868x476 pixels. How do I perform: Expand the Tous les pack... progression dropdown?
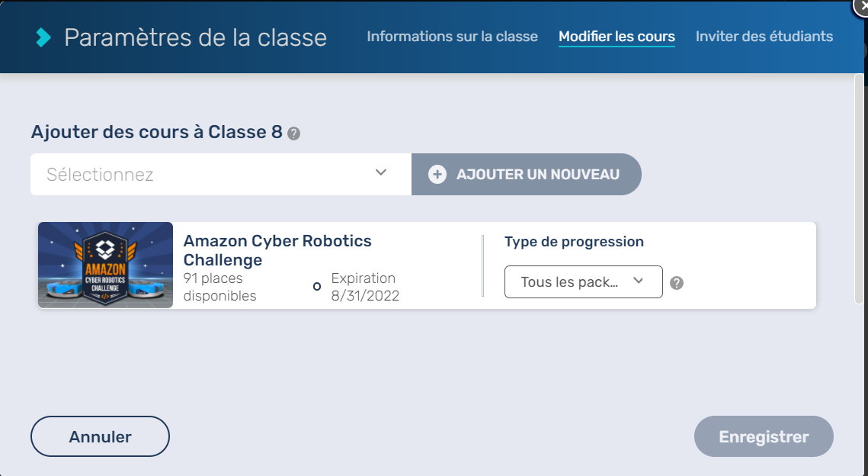pos(583,282)
